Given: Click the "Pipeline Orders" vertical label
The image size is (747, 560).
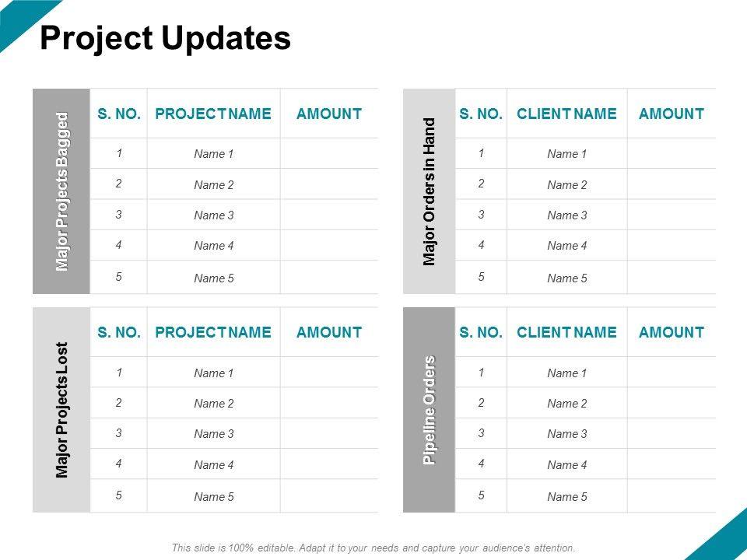Looking at the screenshot, I should 429,410.
